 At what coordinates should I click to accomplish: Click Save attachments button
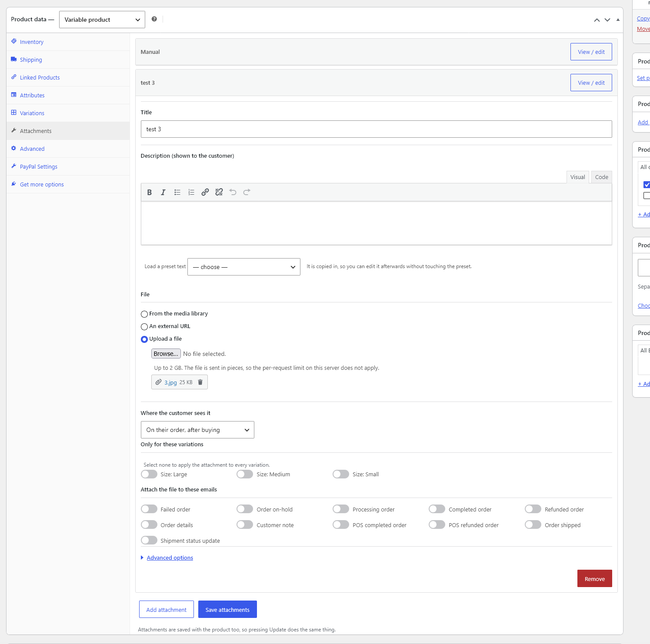point(227,609)
